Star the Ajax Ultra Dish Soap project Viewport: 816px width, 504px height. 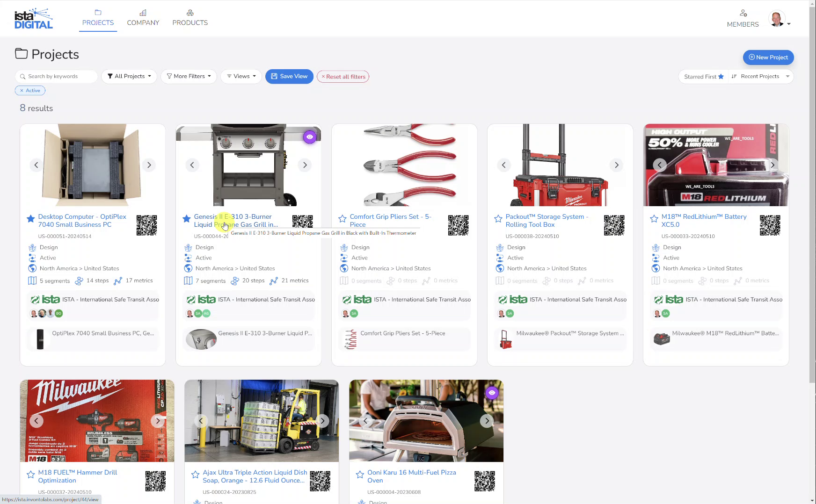196,475
